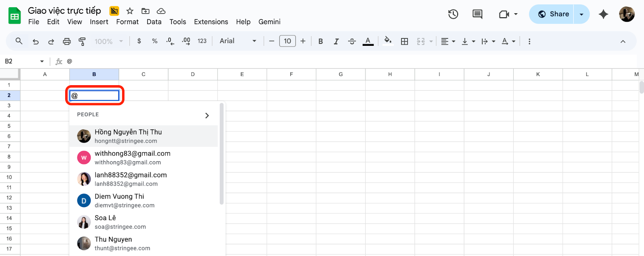
Task: Open the Arial font dropdown
Action: click(238, 41)
